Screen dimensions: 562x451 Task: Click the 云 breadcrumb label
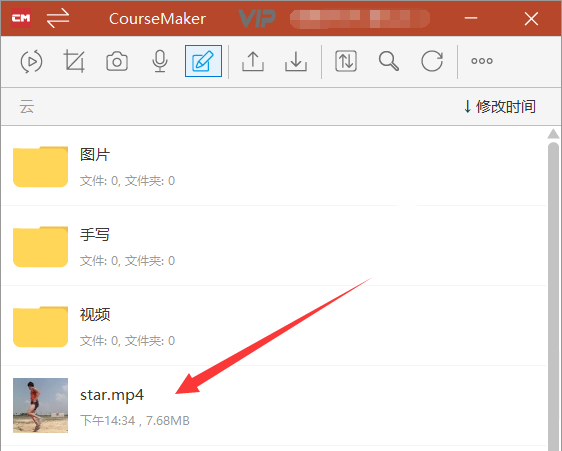point(27,107)
